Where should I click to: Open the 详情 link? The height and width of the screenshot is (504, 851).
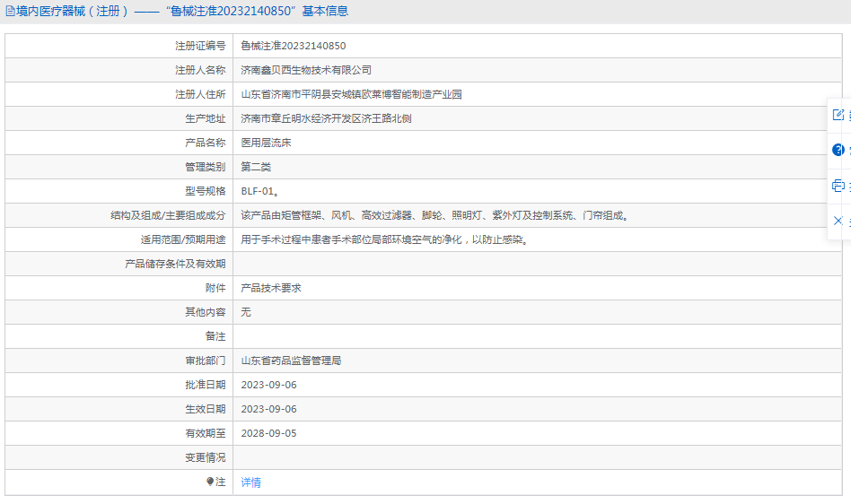[250, 482]
